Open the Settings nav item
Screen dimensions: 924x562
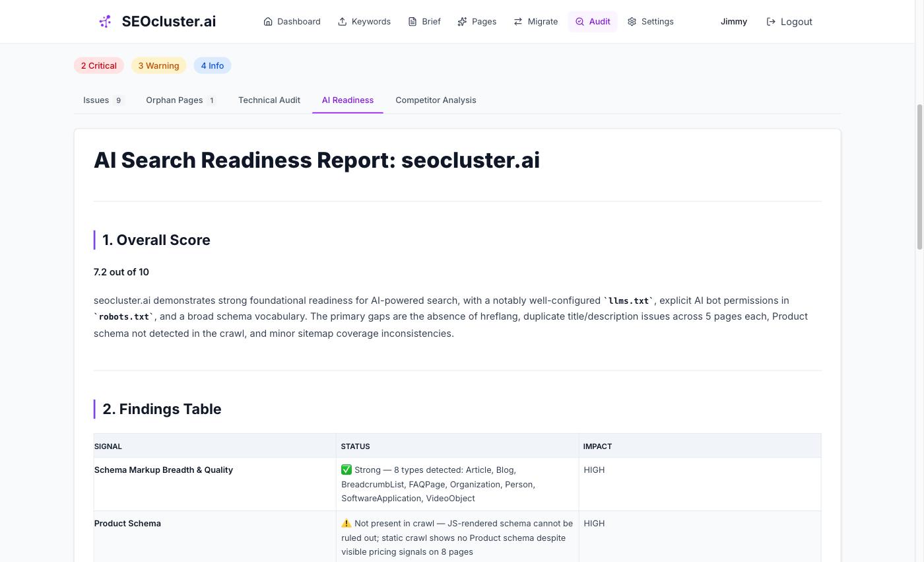(651, 22)
